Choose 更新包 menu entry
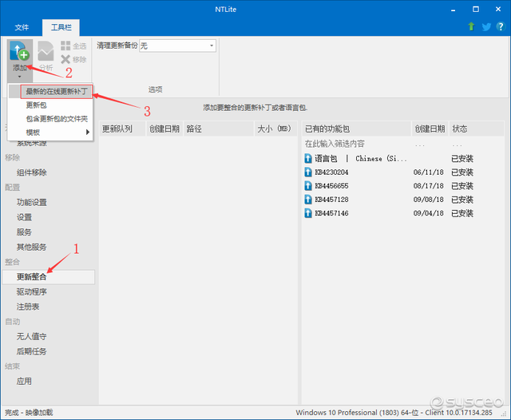 pyautogui.click(x=37, y=105)
